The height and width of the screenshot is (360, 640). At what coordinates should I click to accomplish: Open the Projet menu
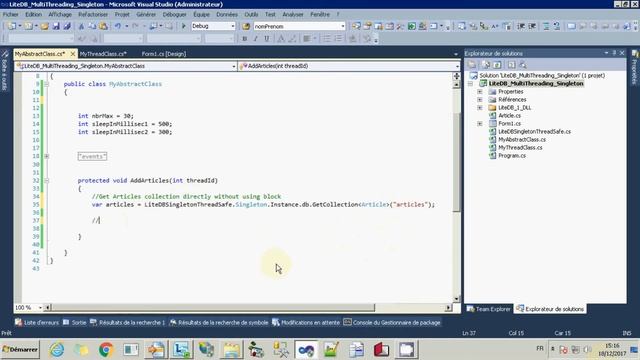pyautogui.click(x=122, y=14)
